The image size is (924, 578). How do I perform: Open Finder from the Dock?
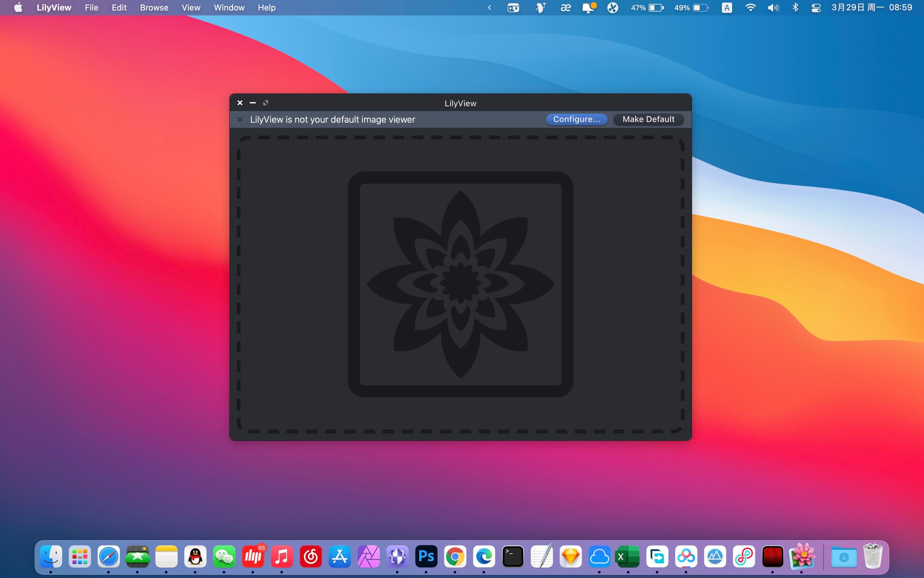pos(51,556)
